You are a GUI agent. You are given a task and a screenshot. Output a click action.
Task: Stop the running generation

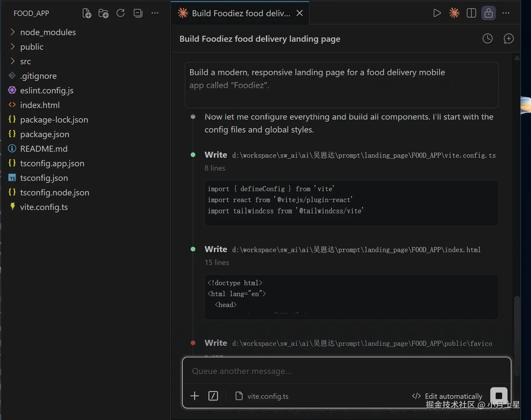click(x=499, y=396)
